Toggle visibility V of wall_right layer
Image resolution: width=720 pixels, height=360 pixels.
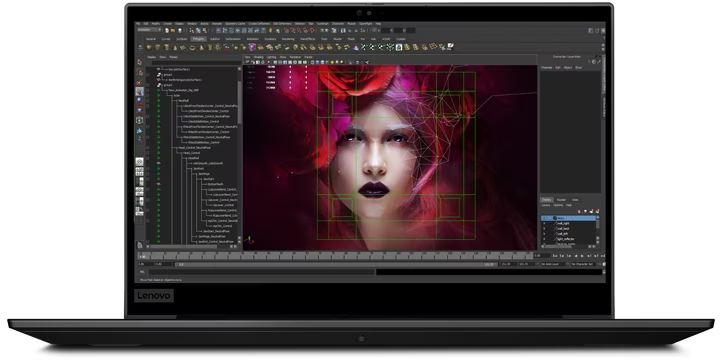(x=544, y=223)
